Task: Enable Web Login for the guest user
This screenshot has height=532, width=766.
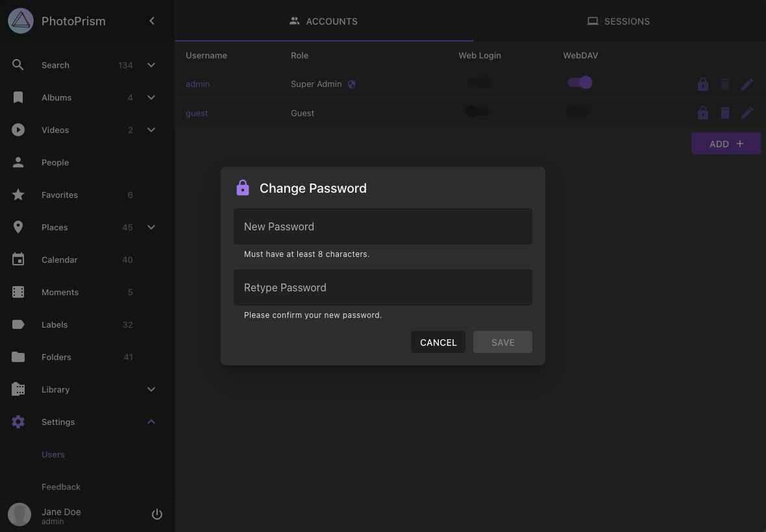Action: [x=477, y=111]
